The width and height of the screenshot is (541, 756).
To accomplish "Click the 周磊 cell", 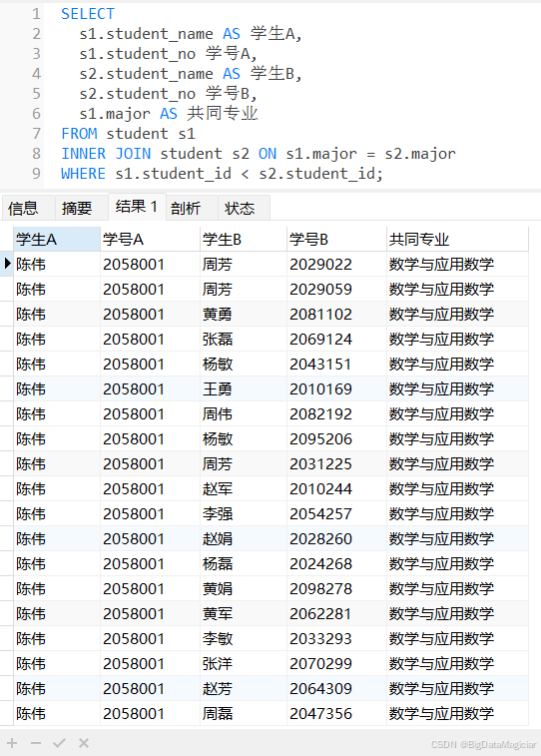I will (244, 714).
